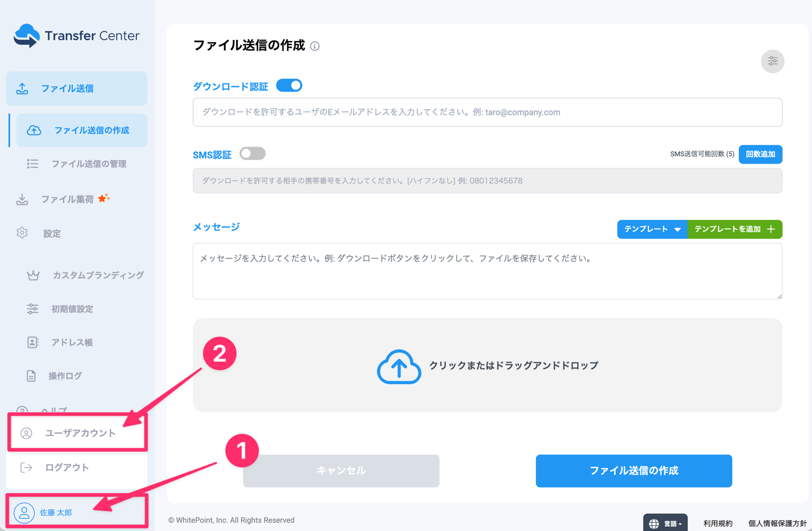Open the 言語 language selector
The width and height of the screenshot is (812, 531).
pos(665,523)
